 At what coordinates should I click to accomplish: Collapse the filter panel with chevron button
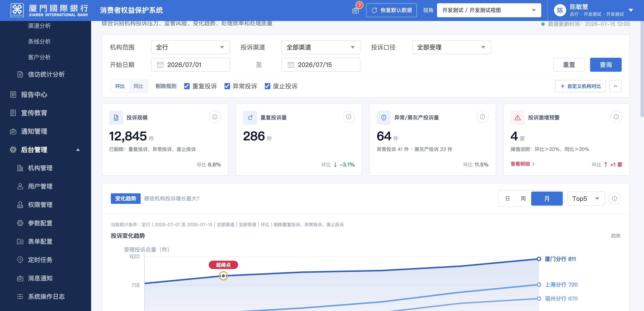coord(616,86)
